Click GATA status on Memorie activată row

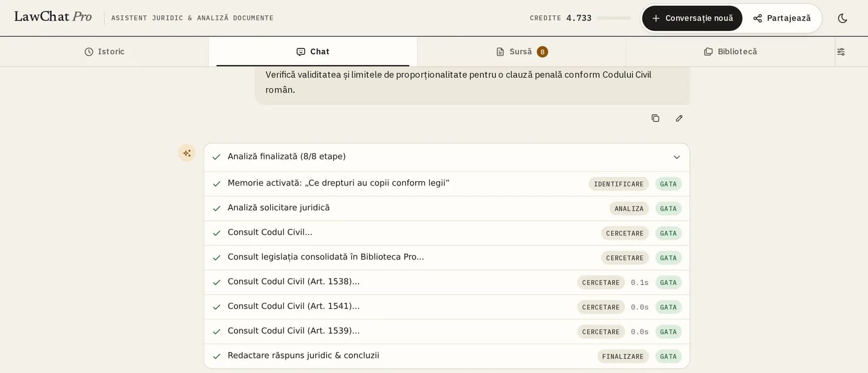[668, 184]
